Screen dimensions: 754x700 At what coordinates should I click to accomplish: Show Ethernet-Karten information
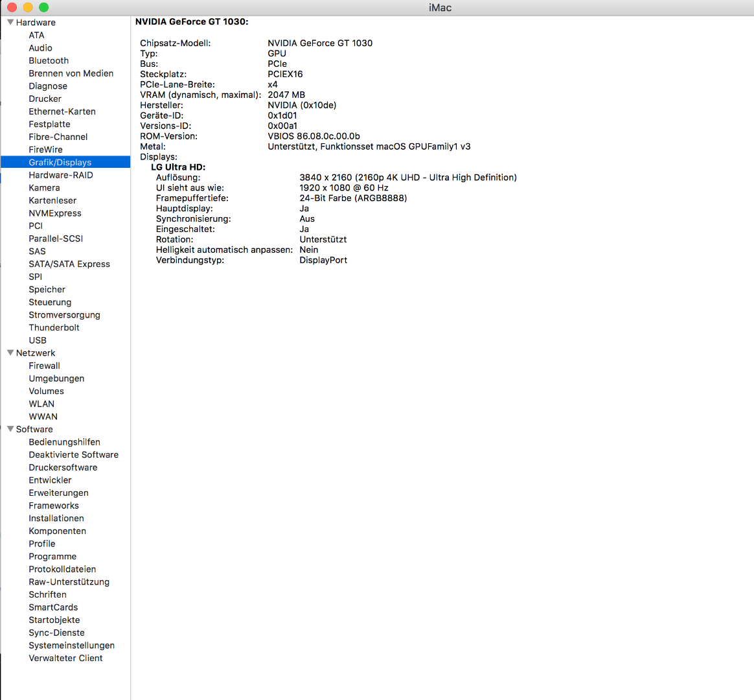point(62,111)
